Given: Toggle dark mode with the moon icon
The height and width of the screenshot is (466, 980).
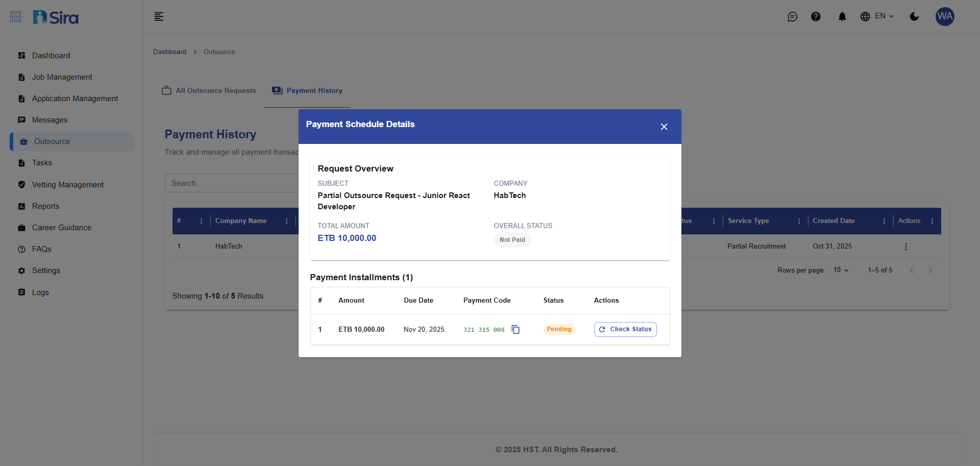Looking at the screenshot, I should (914, 17).
